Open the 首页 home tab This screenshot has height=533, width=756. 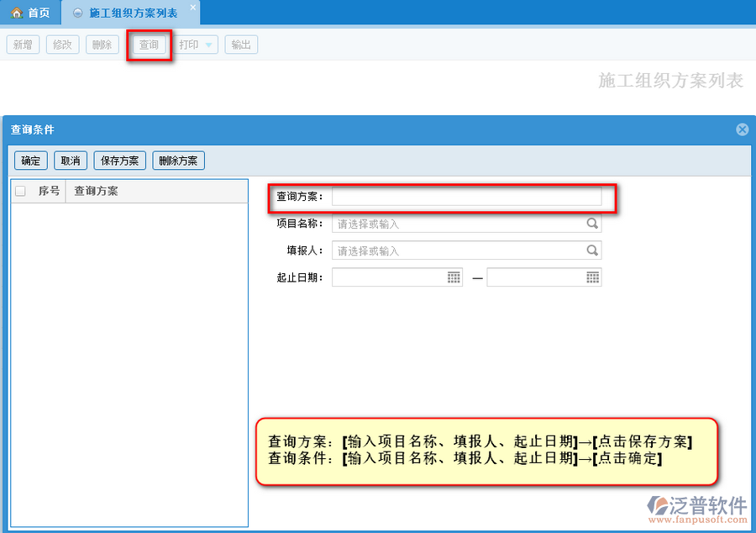pos(30,13)
